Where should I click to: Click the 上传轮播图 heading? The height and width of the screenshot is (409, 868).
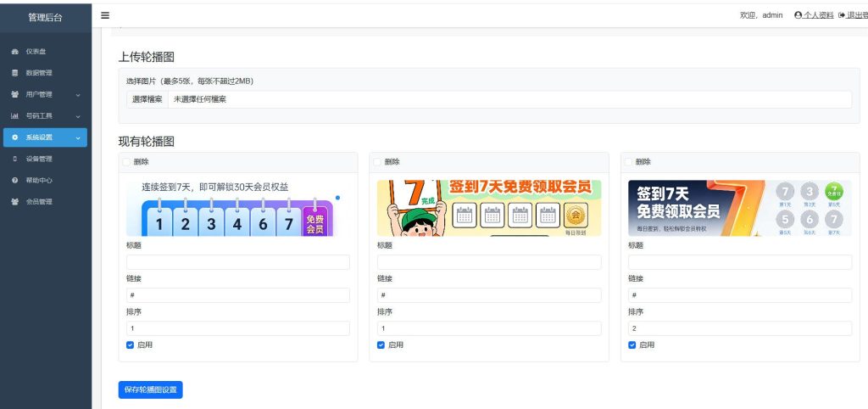[147, 57]
